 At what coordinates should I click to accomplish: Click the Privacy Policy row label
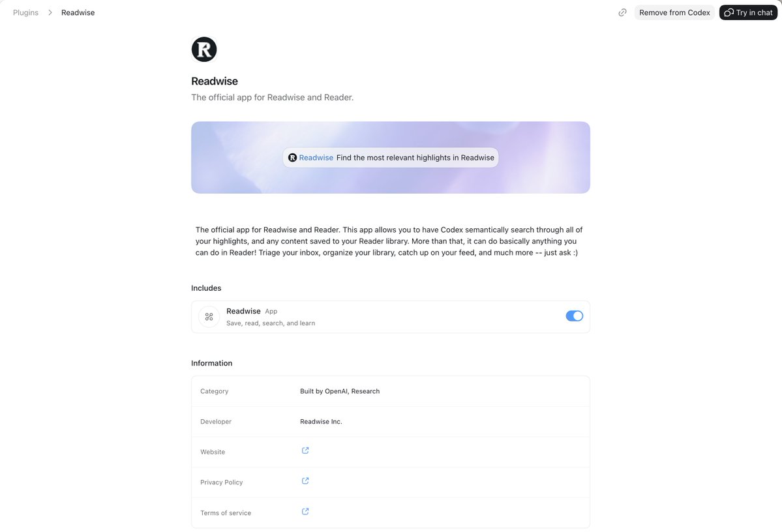point(222,482)
